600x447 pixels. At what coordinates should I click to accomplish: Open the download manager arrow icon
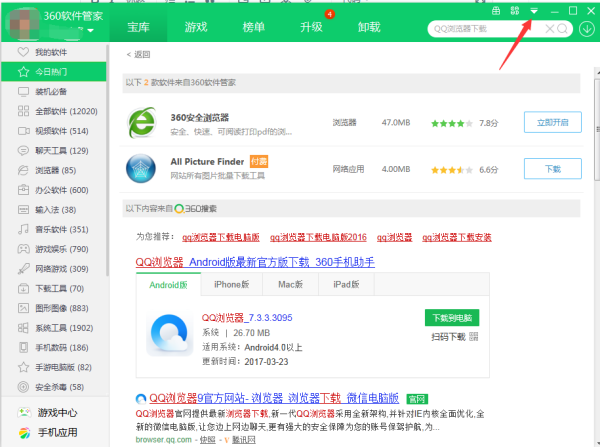[x=587, y=30]
